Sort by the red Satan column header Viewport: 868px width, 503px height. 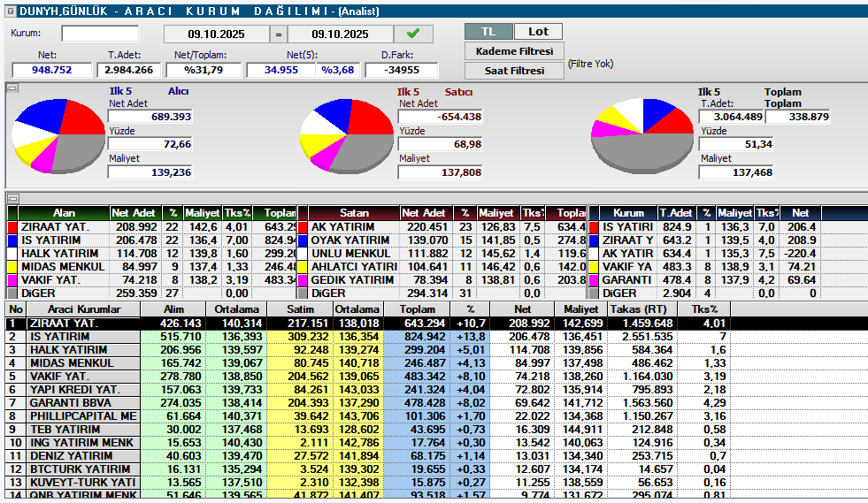tap(354, 213)
